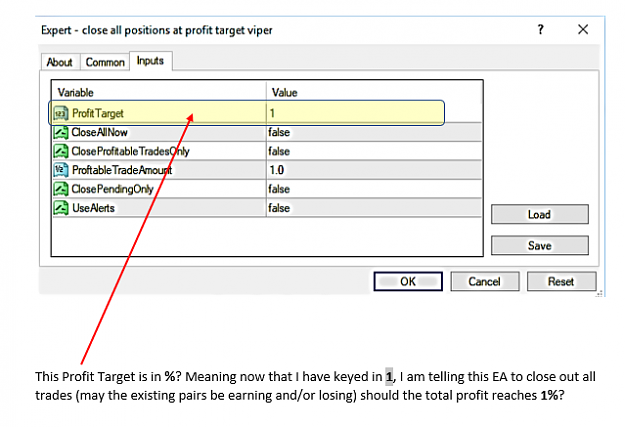Select the Inputs tab
The image size is (625, 427).
point(150,61)
